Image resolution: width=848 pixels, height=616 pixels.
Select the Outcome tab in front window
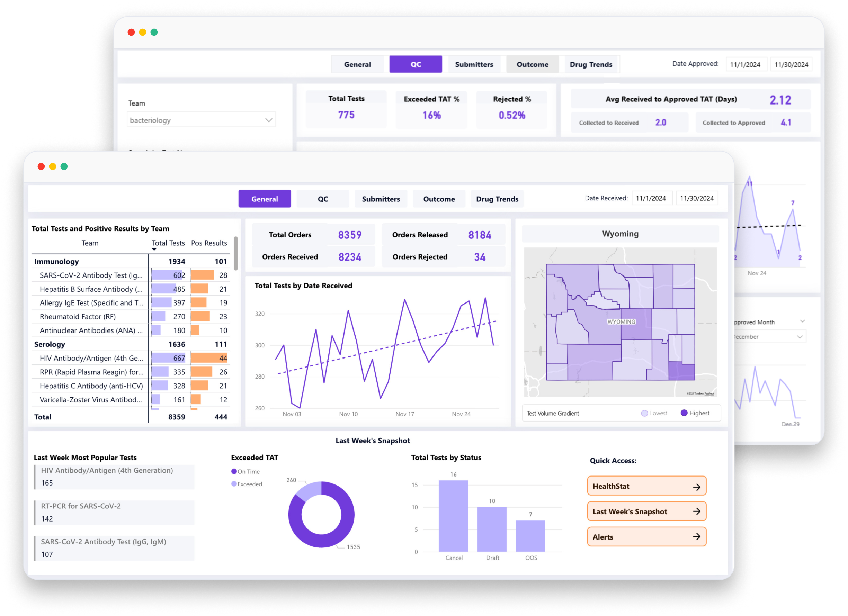439,199
